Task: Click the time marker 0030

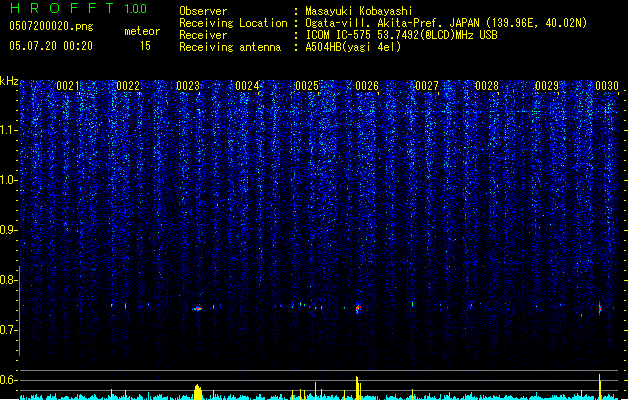Action: (x=607, y=86)
